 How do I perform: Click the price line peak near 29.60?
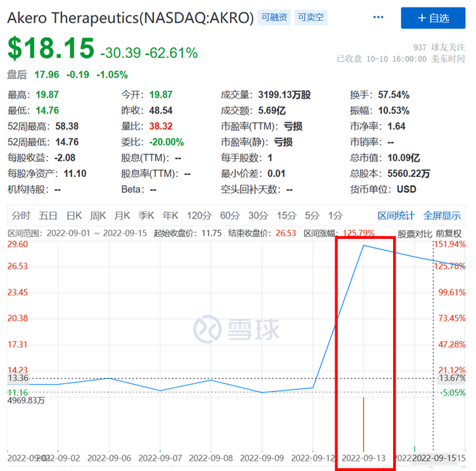pos(364,246)
